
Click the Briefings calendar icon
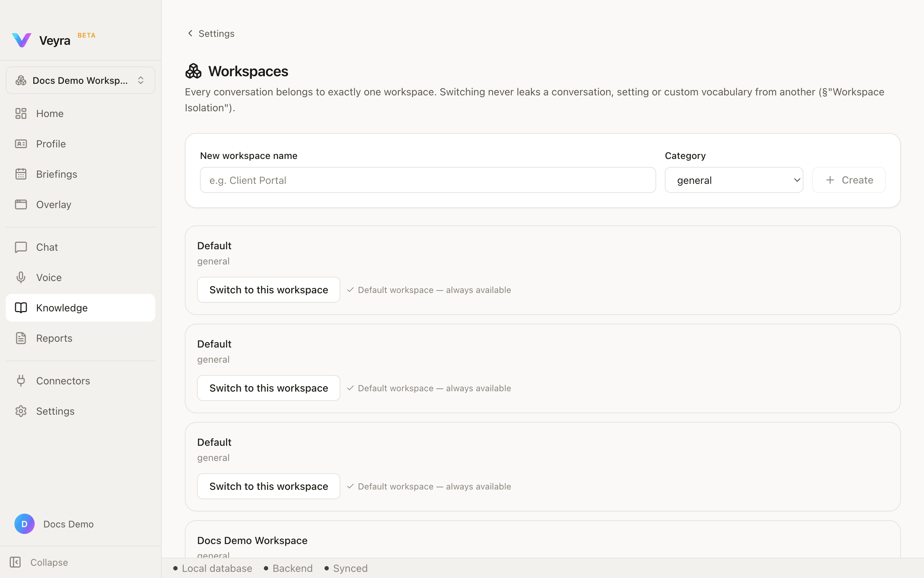tap(21, 174)
